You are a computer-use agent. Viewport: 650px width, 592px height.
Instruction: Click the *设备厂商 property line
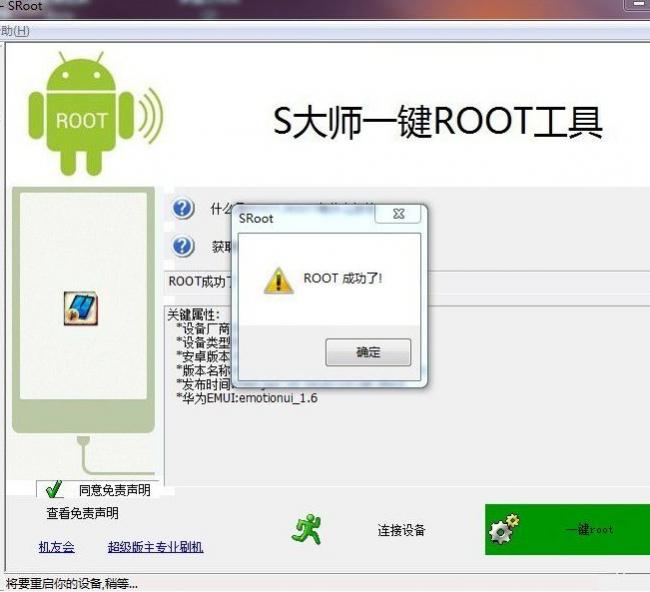coord(203,329)
